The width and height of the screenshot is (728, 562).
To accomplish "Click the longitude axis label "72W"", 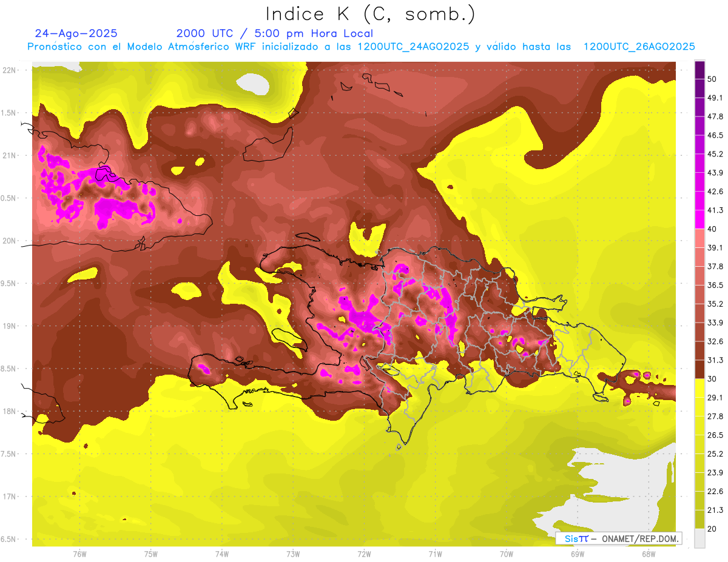I will tap(364, 554).
